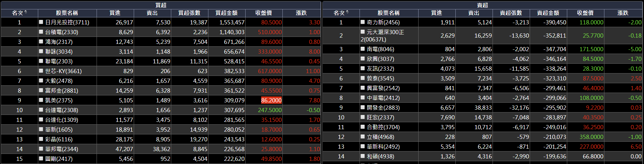This screenshot has height=164, width=644.
Task: Tick the checkbox for 開發金(2883)
Action: (363, 107)
